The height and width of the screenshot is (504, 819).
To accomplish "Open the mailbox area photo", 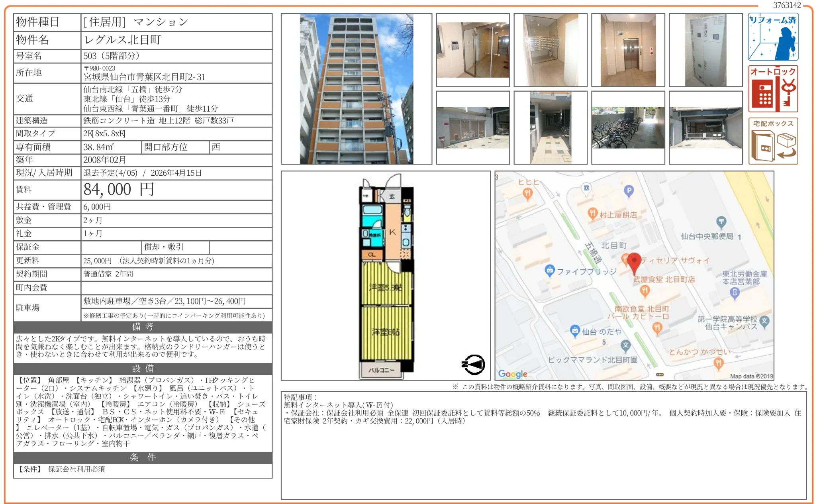I will click(x=550, y=50).
